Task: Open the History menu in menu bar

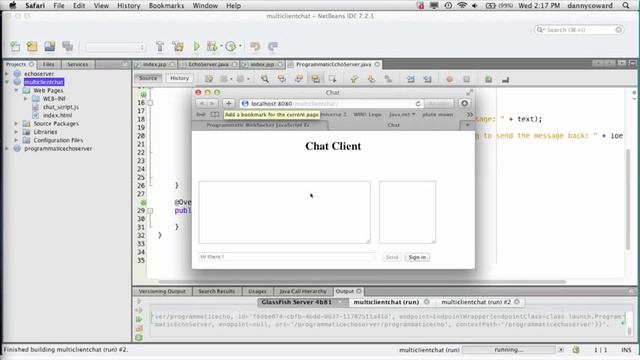Action: pyautogui.click(x=129, y=6)
